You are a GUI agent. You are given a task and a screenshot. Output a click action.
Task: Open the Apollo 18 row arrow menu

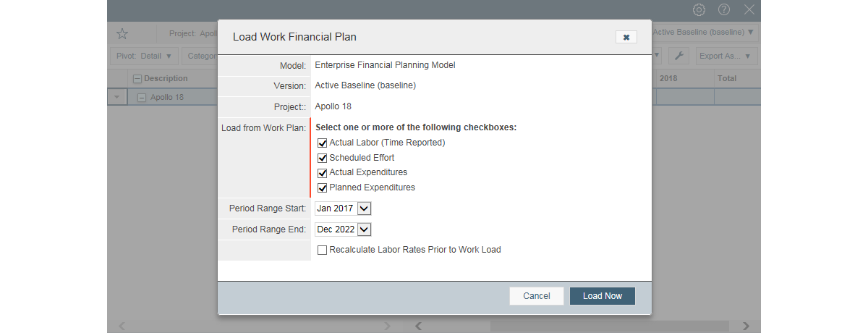point(117,97)
